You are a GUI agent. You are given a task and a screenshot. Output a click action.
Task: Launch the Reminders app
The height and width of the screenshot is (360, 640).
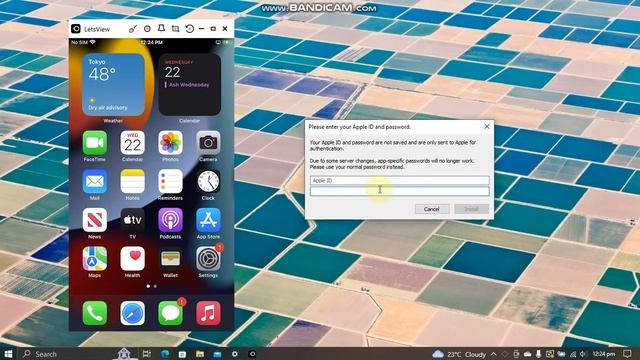pyautogui.click(x=170, y=181)
